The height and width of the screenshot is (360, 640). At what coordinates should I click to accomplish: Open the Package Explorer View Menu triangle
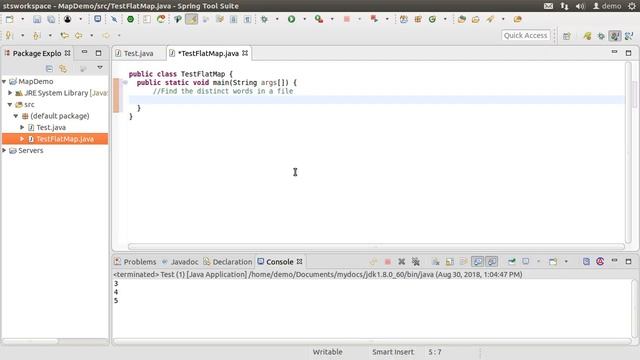point(100,68)
